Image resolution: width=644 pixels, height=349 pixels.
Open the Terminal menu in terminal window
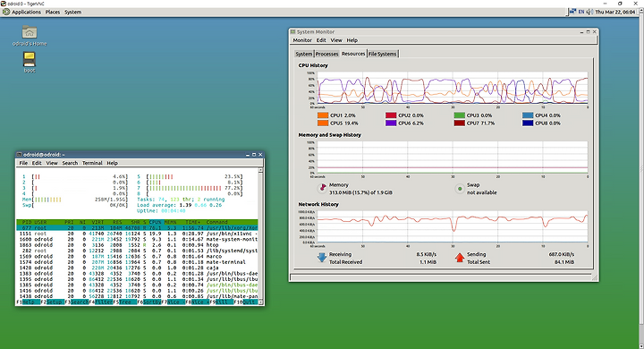coord(92,163)
